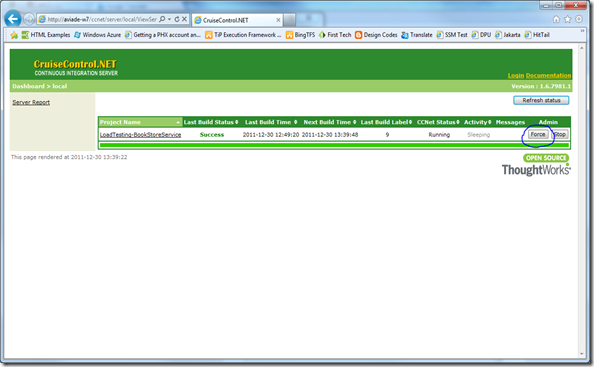Sort by Last Build Time column
The image size is (594, 367).
point(271,122)
